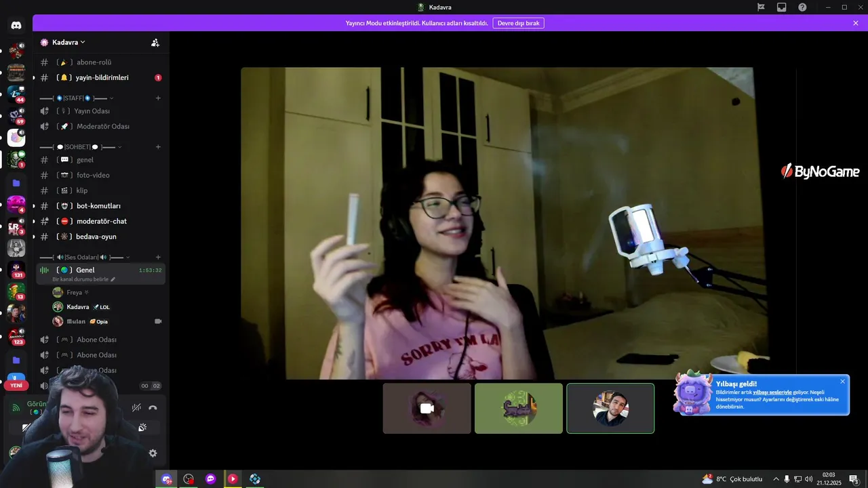Open the moderatör-chat channel
The width and height of the screenshot is (868, 488).
[101, 221]
